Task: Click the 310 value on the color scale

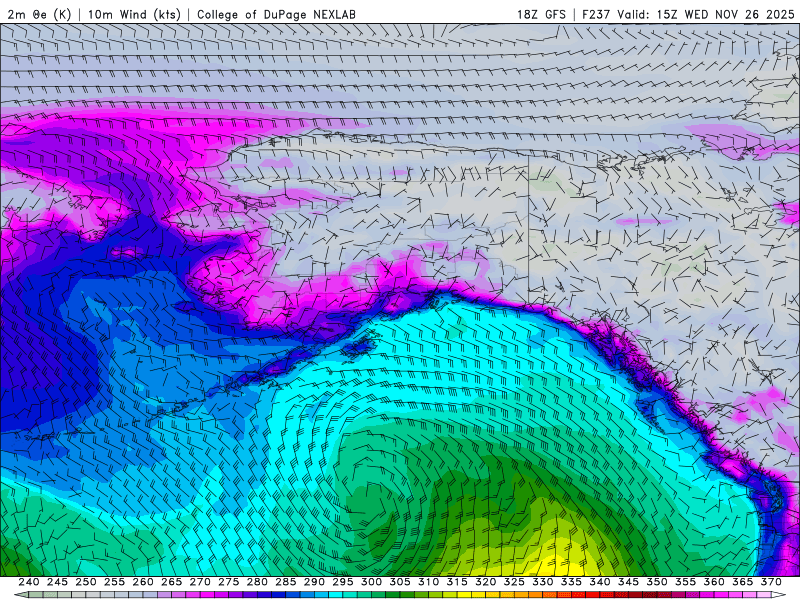Action: (429, 582)
